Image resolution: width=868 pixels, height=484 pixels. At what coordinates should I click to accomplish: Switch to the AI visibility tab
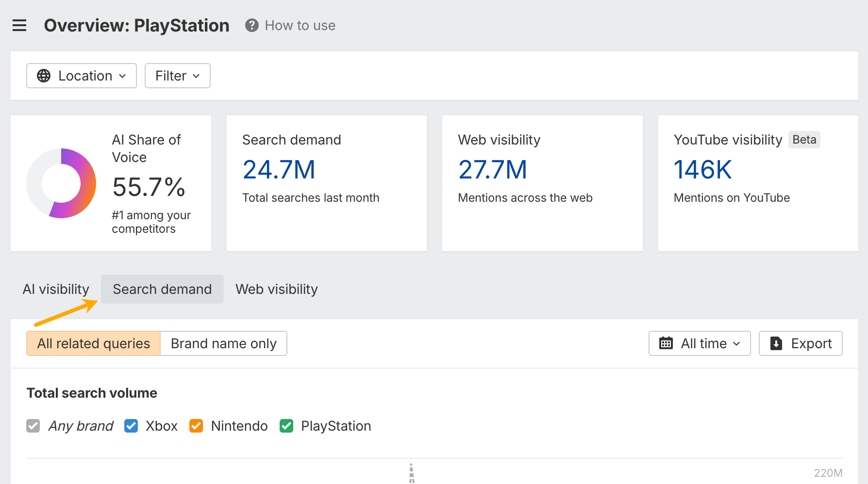tap(56, 289)
